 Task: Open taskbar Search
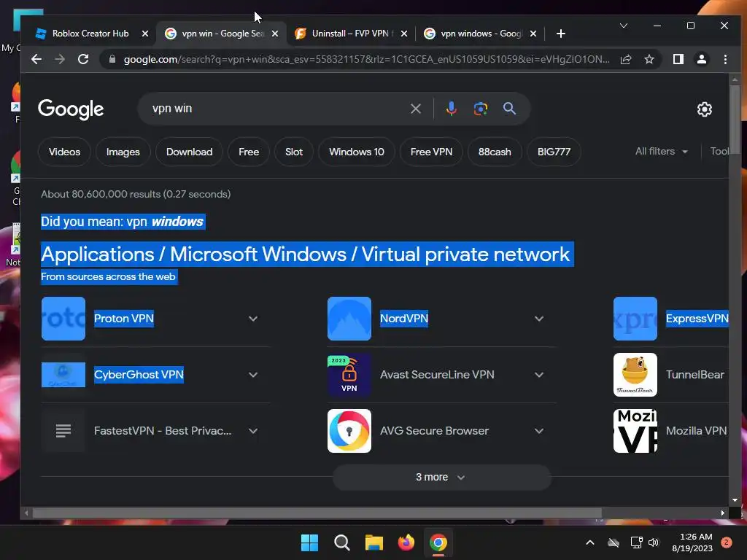coord(341,542)
